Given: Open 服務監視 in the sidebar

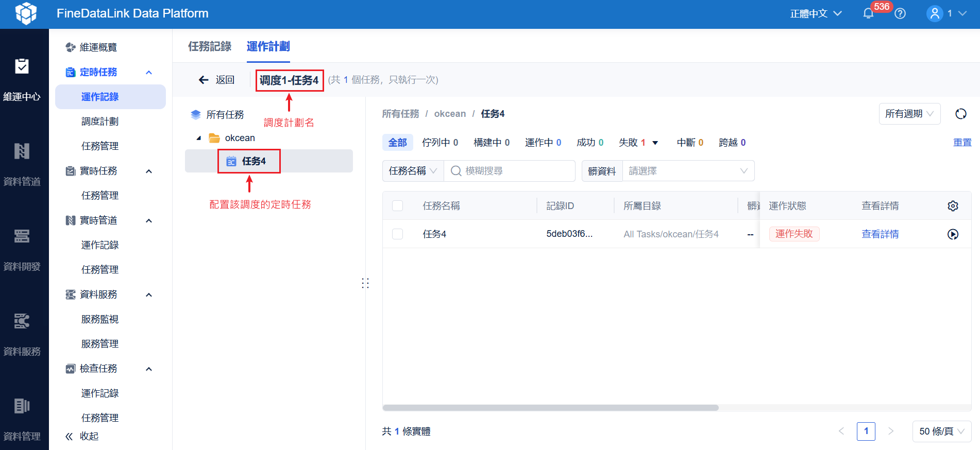Looking at the screenshot, I should 100,319.
